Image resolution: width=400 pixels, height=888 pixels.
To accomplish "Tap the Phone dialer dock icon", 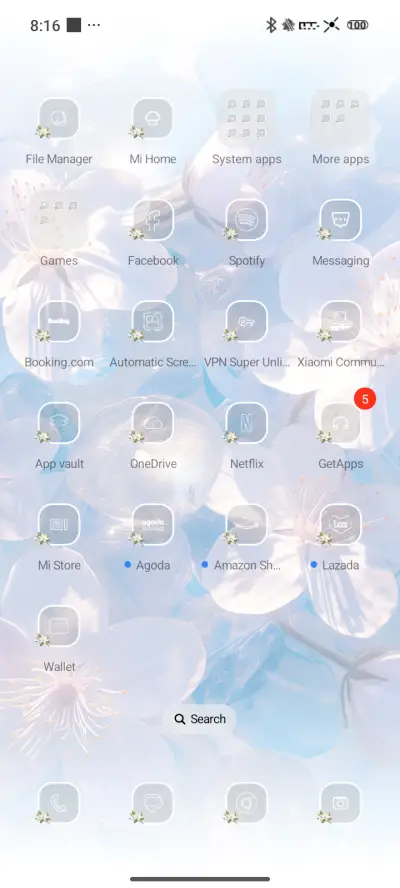I will tap(59, 803).
